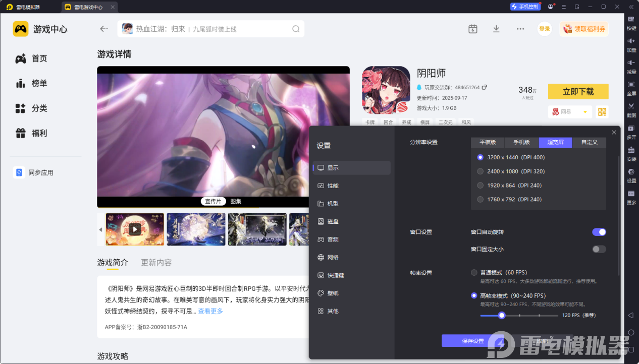Toggle 窗口自动旋转 auto-rotate switch
The image size is (639, 364).
click(599, 232)
